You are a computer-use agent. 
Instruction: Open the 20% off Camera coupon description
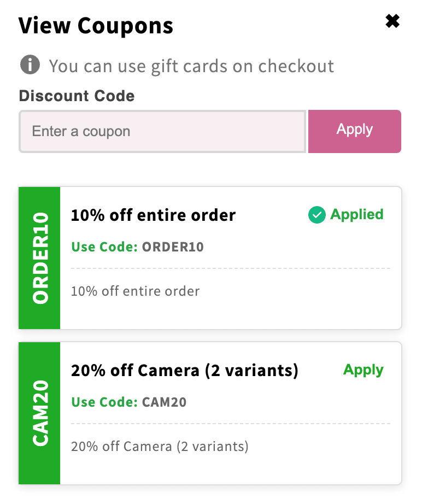(159, 447)
